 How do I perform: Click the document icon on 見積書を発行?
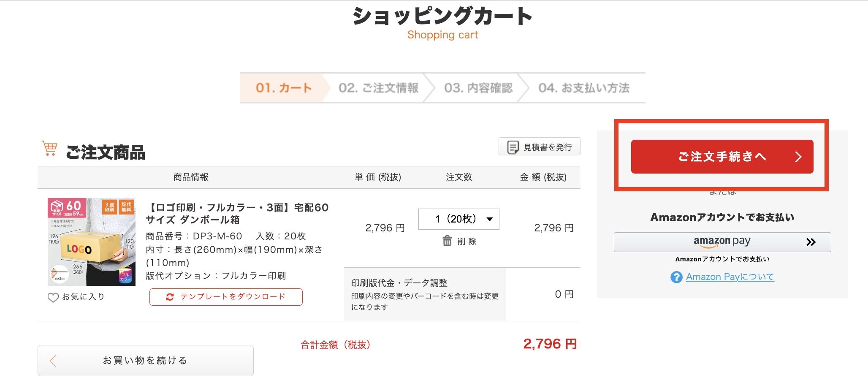click(x=513, y=147)
